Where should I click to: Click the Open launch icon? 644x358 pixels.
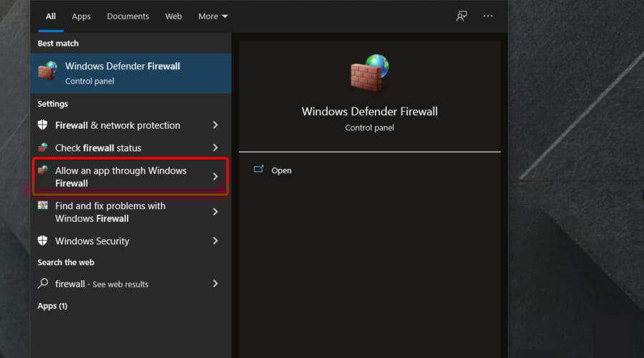click(x=258, y=169)
